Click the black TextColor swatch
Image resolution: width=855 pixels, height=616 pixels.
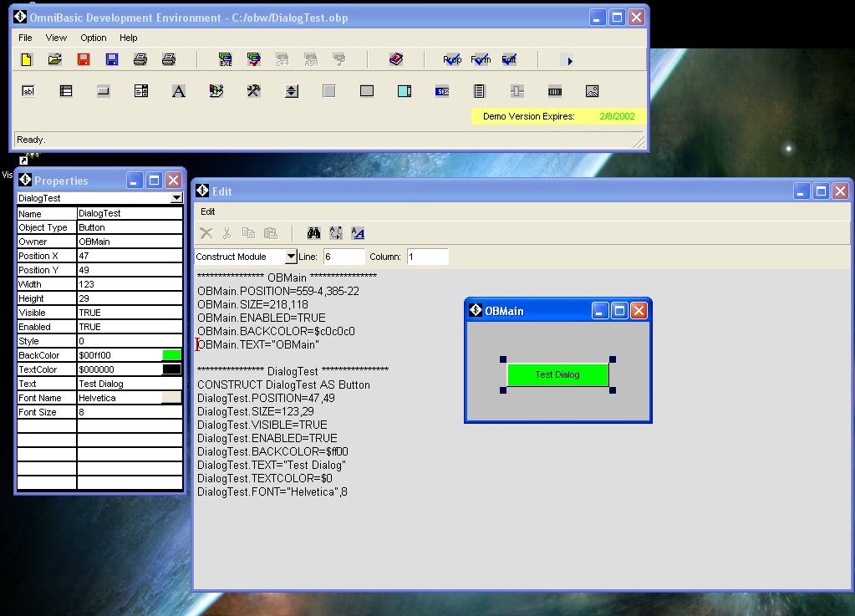(172, 369)
